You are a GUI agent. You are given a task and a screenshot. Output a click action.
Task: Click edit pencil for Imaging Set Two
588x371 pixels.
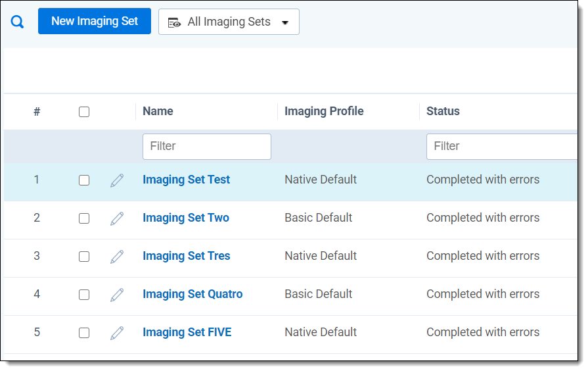point(117,218)
